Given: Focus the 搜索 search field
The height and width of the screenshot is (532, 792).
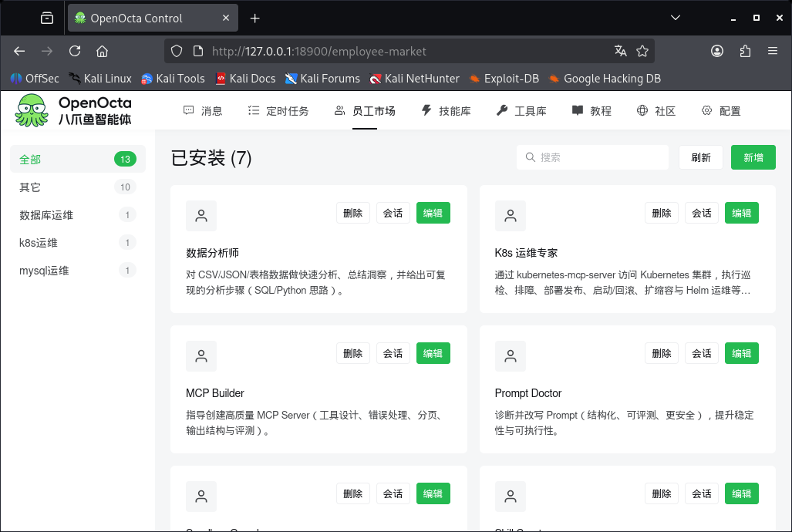Looking at the screenshot, I should pyautogui.click(x=592, y=157).
